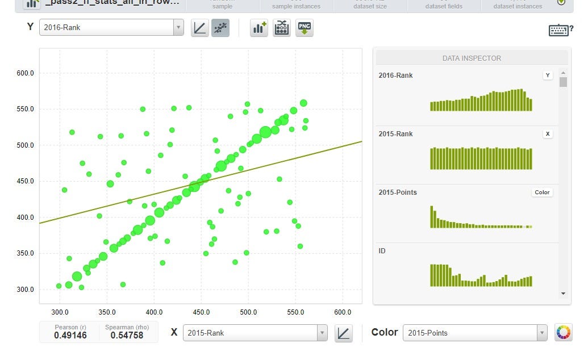Click the X badge beside 2015-Rank
588x364 pixels.
pyautogui.click(x=548, y=134)
